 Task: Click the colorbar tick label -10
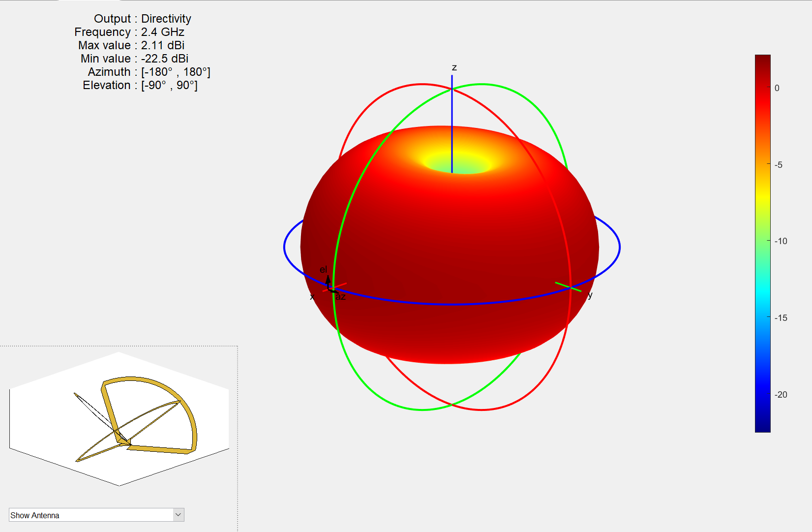781,241
